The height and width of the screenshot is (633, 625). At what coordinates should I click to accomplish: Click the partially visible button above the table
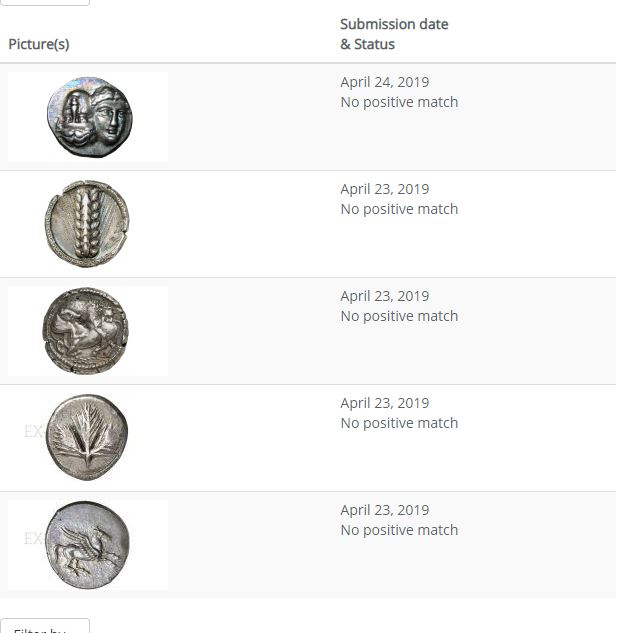[44, 2]
